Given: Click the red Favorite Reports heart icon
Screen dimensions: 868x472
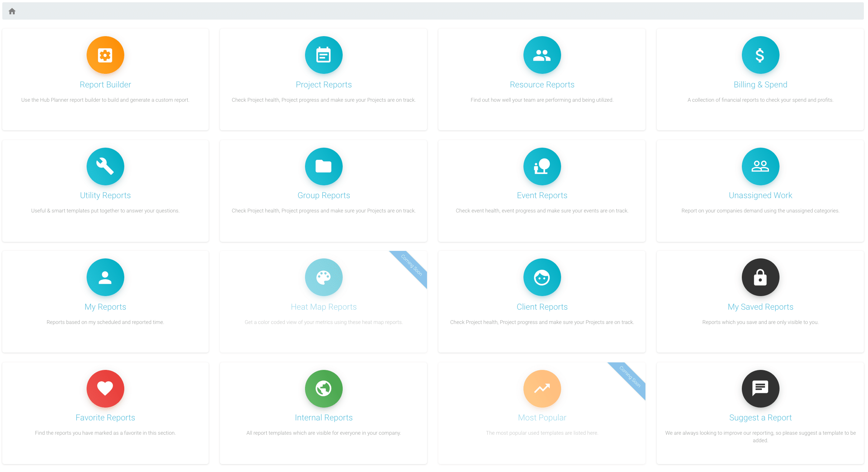Looking at the screenshot, I should tap(105, 388).
